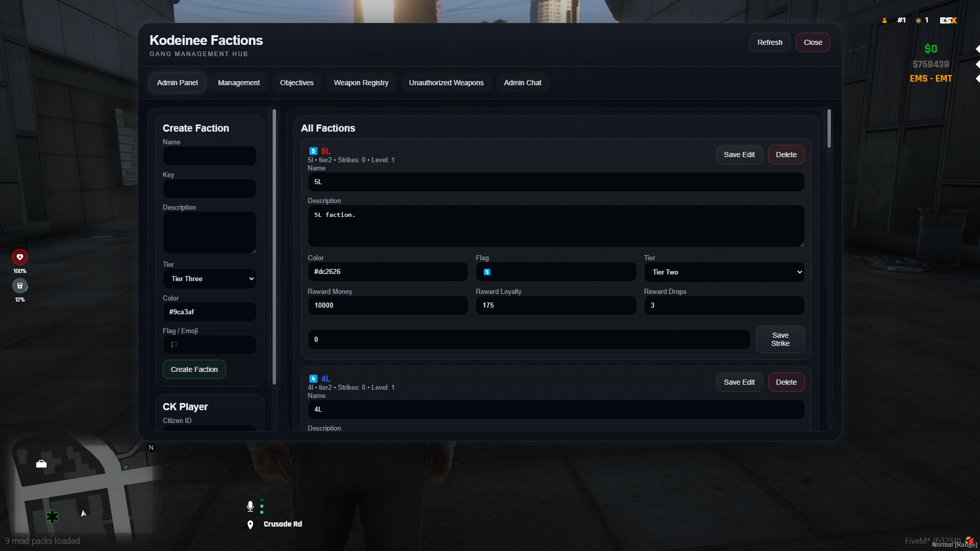Click the CK Player heading
Screen dimensions: 980x551
(185, 407)
